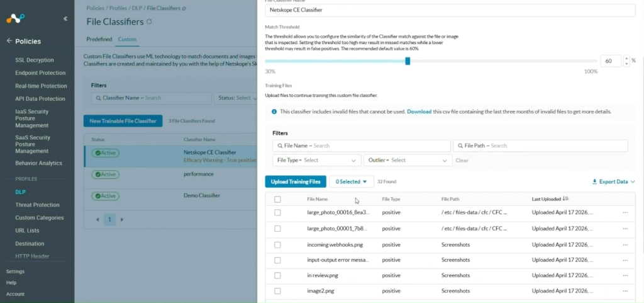
Task: Open the Export Data dropdown
Action: 613,181
